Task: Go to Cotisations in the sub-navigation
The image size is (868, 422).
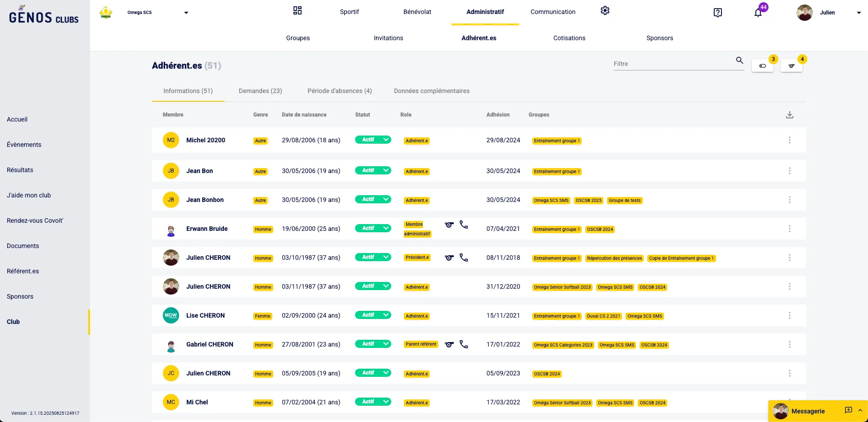Action: (569, 38)
